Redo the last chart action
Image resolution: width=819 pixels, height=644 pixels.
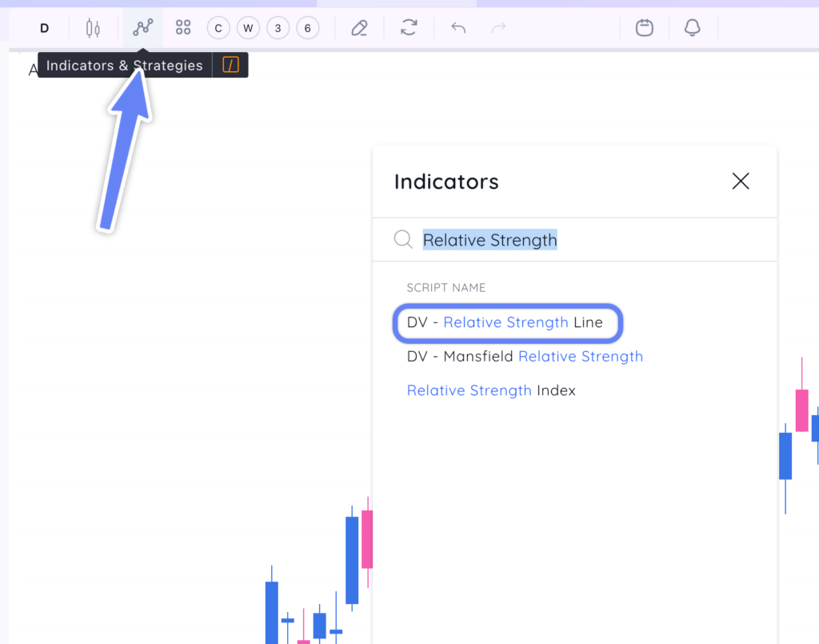[498, 27]
